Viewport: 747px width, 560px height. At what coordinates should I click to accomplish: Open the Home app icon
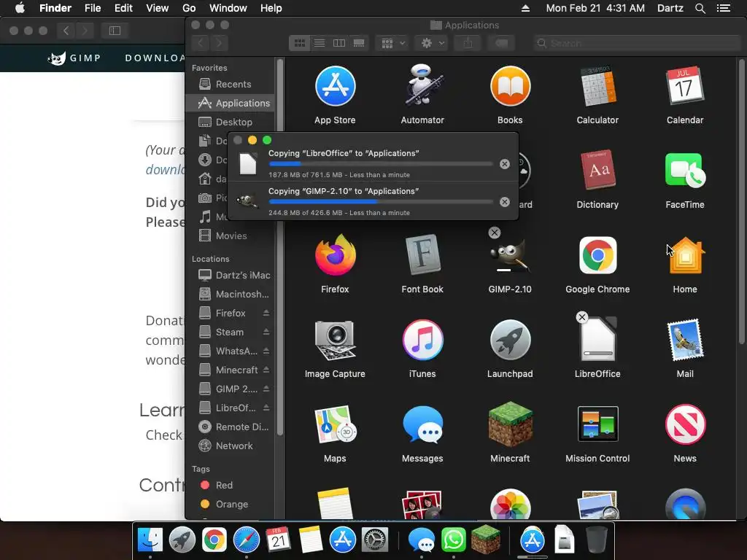tap(684, 255)
